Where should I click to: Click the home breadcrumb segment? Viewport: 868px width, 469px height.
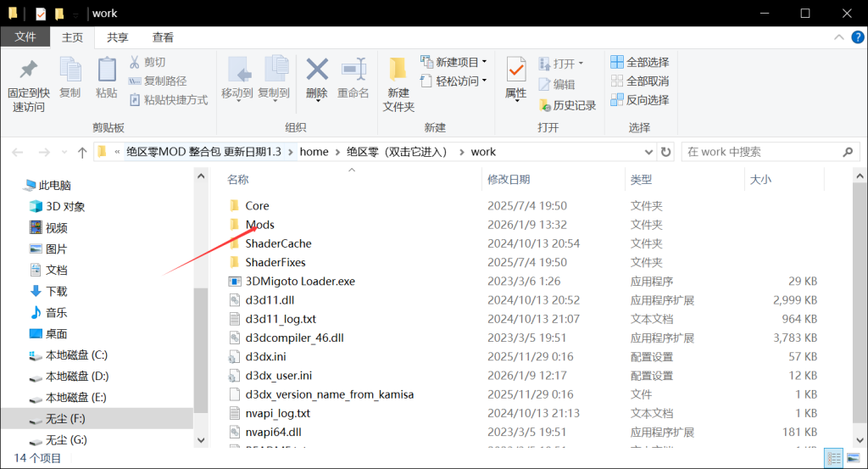[314, 152]
